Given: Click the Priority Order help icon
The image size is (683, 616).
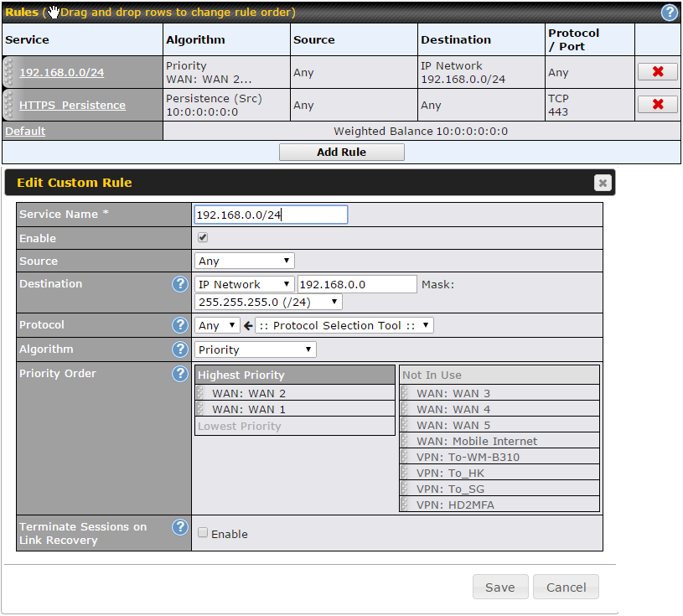Looking at the screenshot, I should pyautogui.click(x=180, y=374).
